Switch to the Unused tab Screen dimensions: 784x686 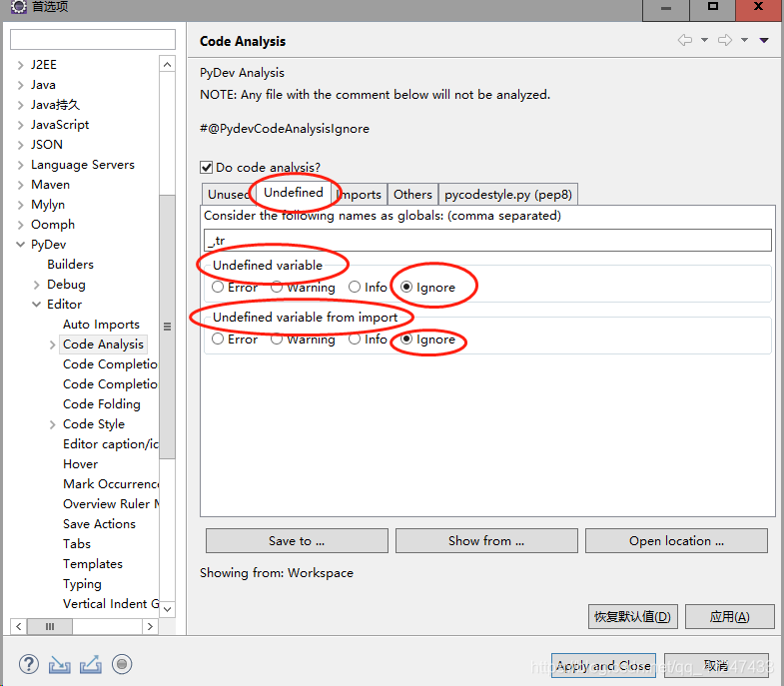coord(229,195)
